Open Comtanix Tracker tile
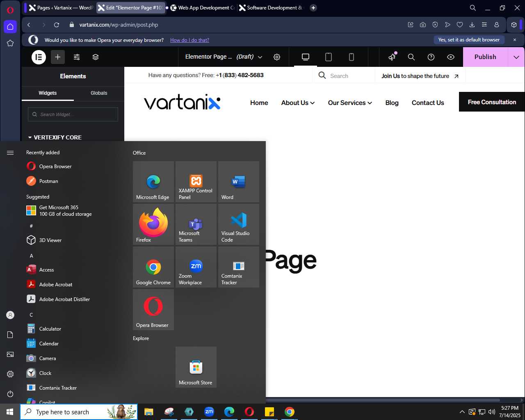 [239, 267]
